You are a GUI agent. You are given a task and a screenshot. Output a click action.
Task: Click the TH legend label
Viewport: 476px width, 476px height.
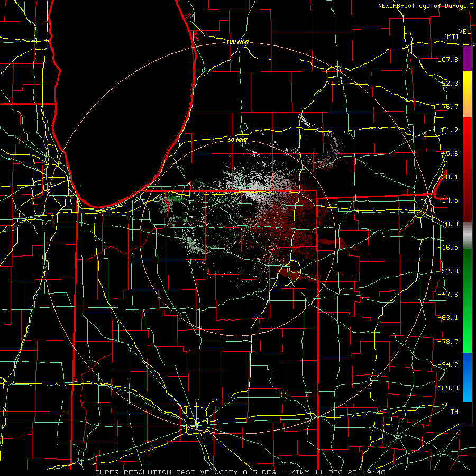[454, 412]
